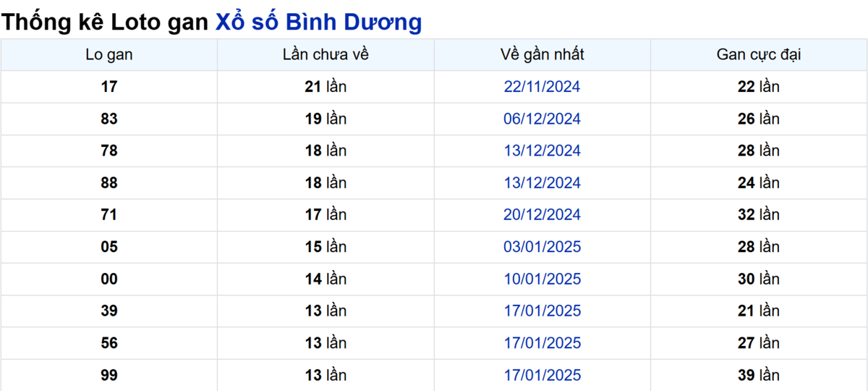Screen dimensions: 868x391
Task: Click the 30 lần max gan cell
Action: 759,279
